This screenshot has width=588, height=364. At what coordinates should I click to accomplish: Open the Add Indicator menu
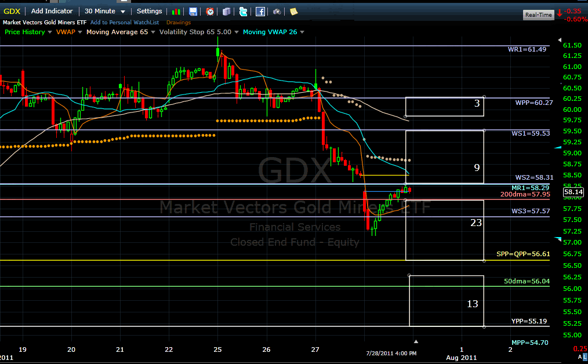[52, 11]
